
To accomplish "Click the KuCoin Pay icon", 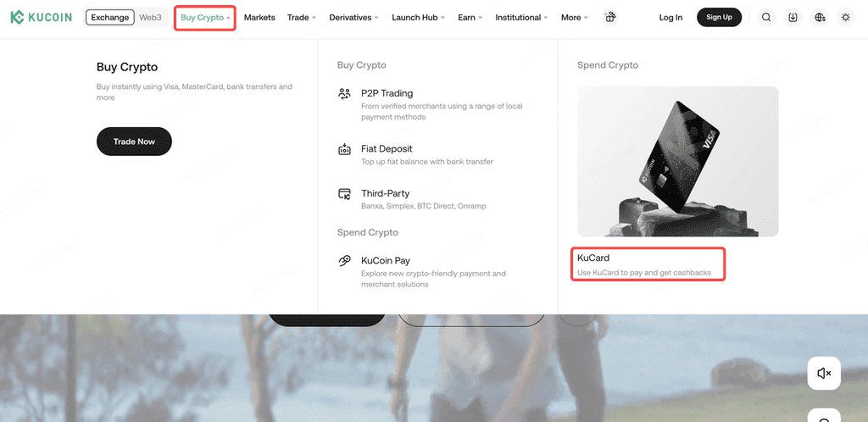I will point(344,260).
